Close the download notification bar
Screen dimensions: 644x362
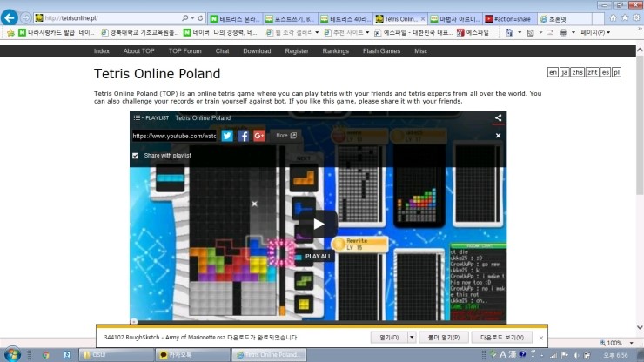pos(541,338)
